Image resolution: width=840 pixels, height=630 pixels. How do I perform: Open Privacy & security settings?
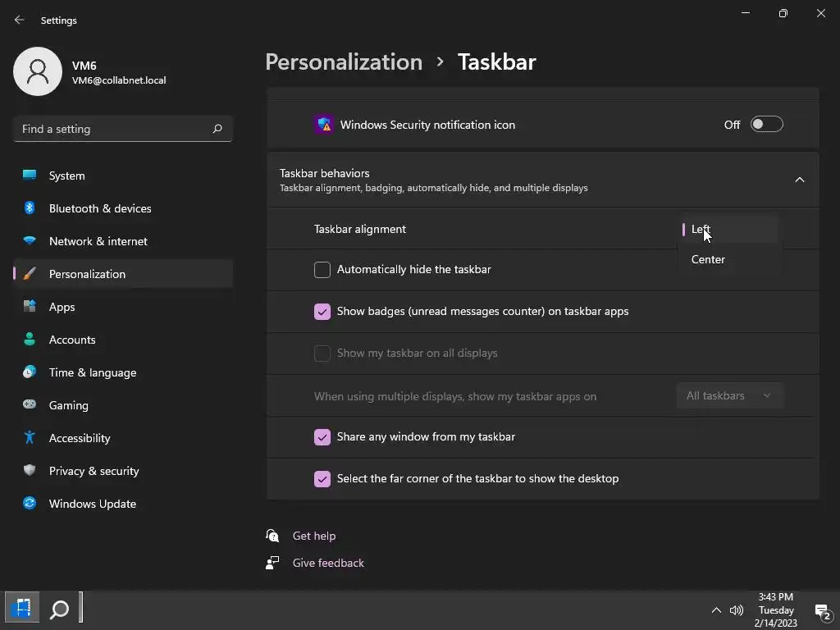[123, 470]
